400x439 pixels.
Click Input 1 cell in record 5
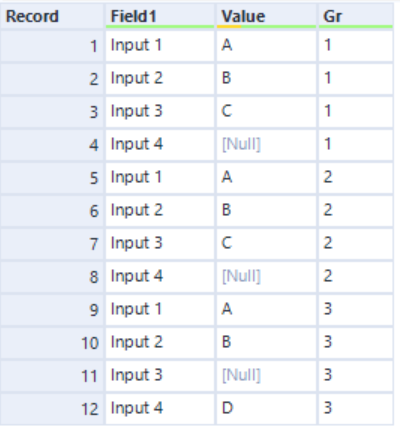tap(160, 178)
